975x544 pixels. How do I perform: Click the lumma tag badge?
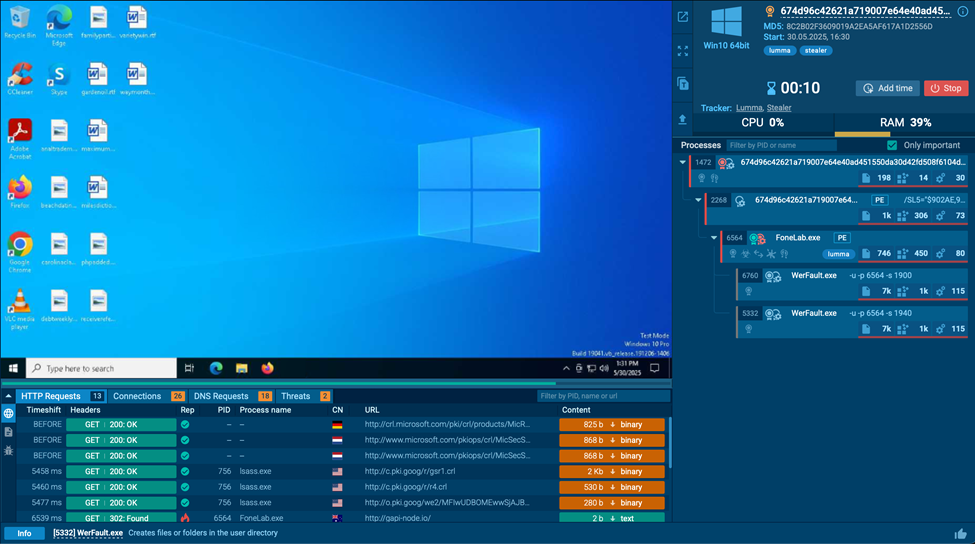pos(780,50)
